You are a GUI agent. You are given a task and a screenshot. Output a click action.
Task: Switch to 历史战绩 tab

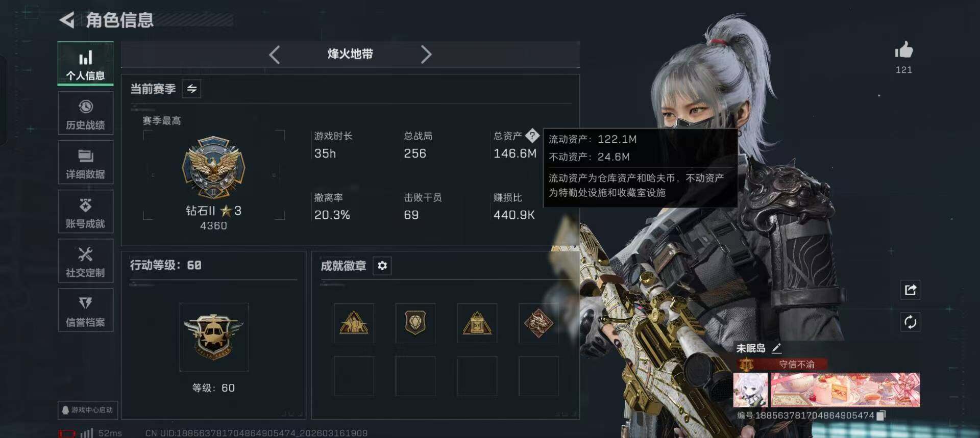point(85,114)
